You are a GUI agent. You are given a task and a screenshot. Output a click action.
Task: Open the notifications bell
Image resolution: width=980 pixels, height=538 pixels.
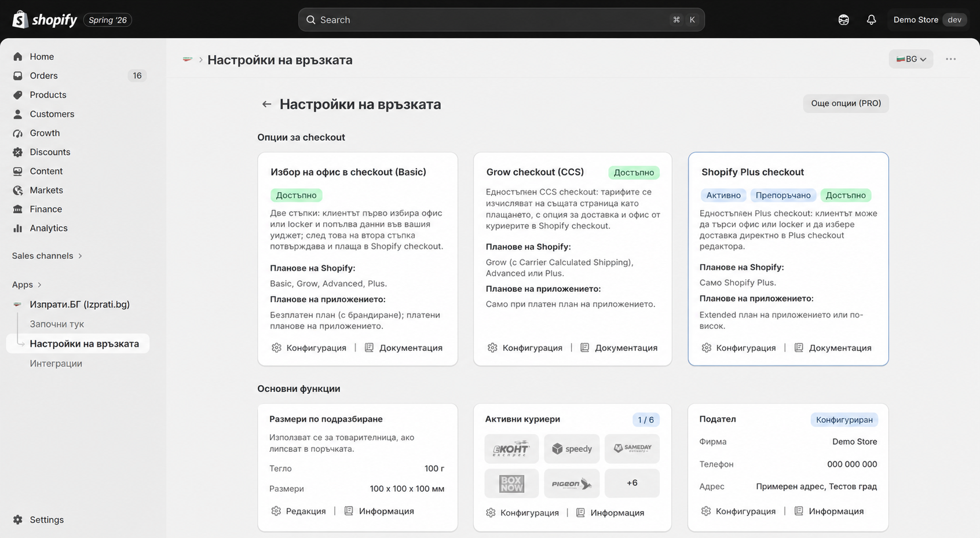(x=871, y=20)
